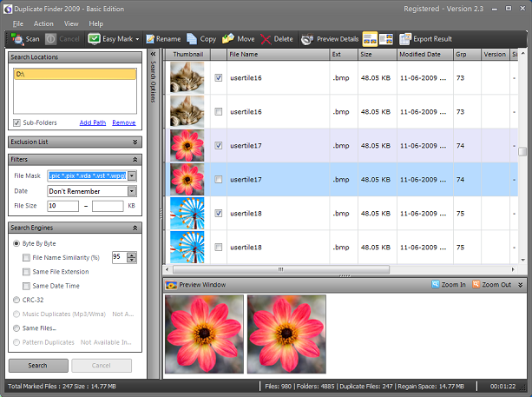The height and width of the screenshot is (397, 532).
Task: Click the first ferris wheel thumbnail
Action: (x=187, y=214)
